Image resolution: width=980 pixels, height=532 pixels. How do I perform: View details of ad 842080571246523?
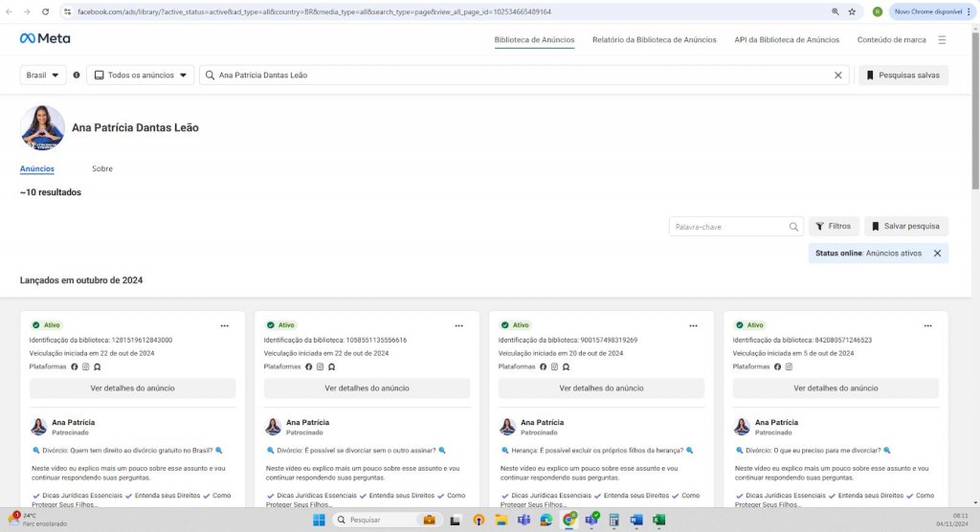[835, 388]
